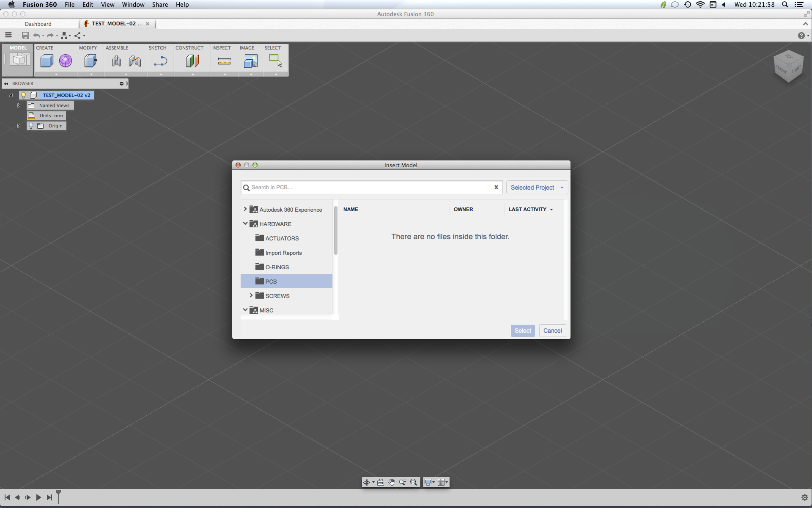Clear the PCB search field with the X
This screenshot has height=508, width=812.
pos(496,187)
